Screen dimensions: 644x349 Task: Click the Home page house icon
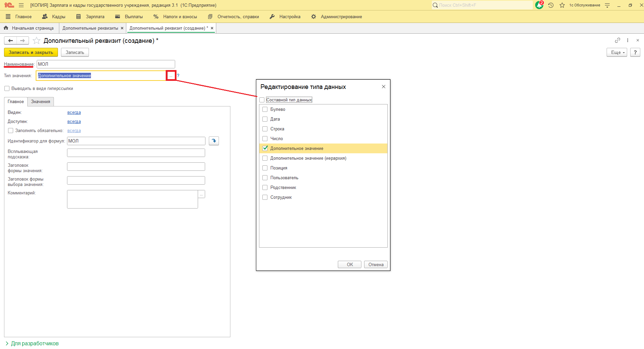tap(6, 28)
